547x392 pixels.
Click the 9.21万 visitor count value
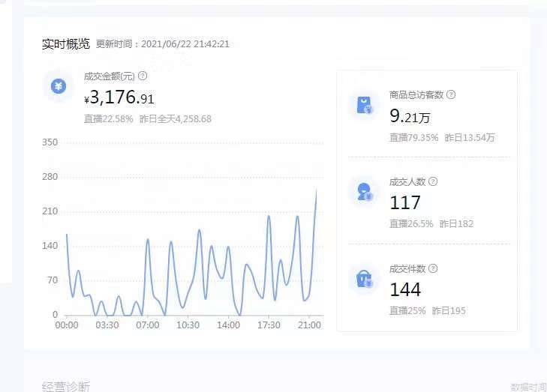(x=410, y=116)
